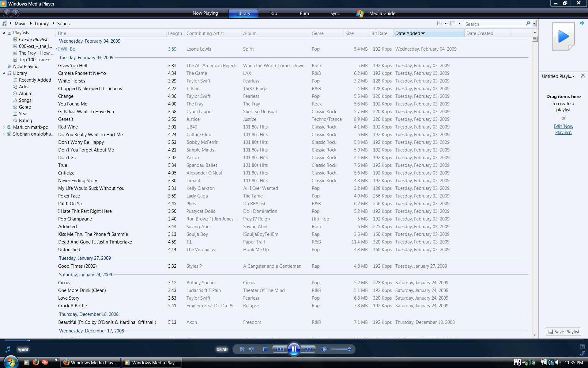588x368 pixels.
Task: Pause the currently playing song
Action: (x=294, y=349)
